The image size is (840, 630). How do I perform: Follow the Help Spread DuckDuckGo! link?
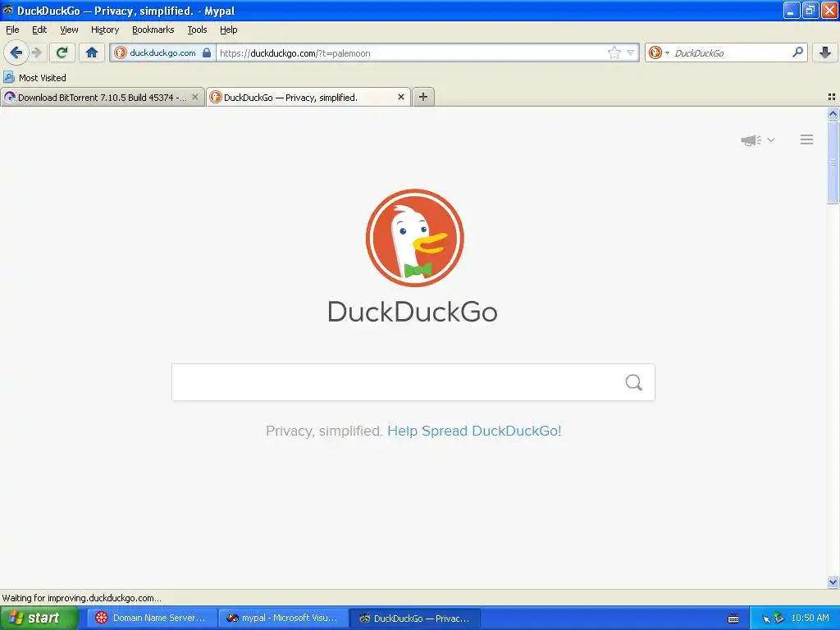coord(474,431)
